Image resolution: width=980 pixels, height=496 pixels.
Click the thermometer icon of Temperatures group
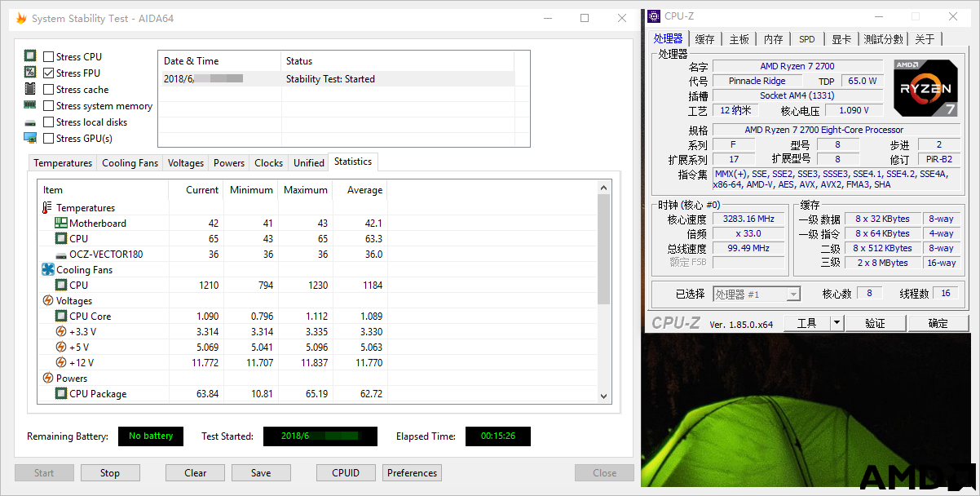[46, 208]
